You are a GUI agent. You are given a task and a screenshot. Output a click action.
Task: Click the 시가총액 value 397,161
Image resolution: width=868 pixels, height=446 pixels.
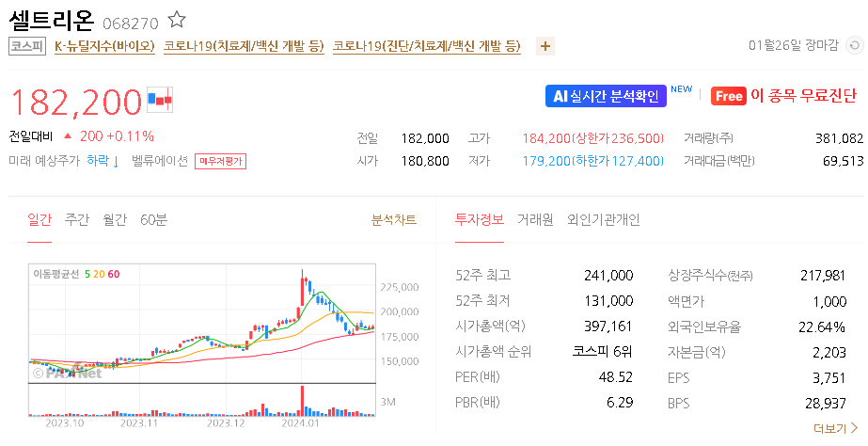click(x=608, y=327)
